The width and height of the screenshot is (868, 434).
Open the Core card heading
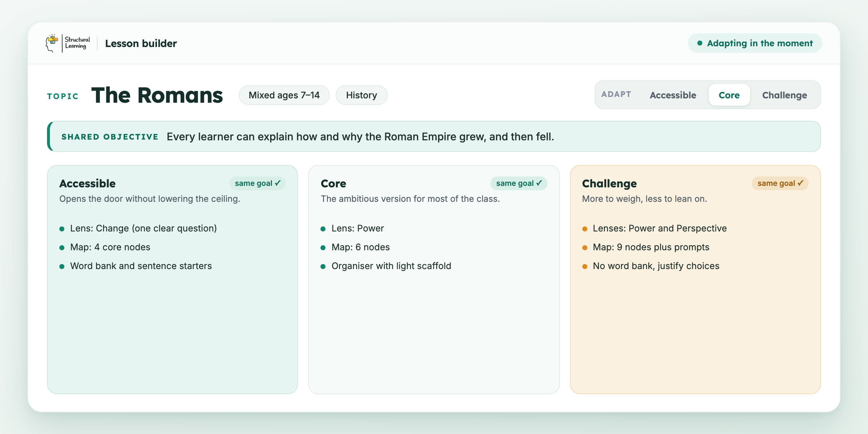333,183
